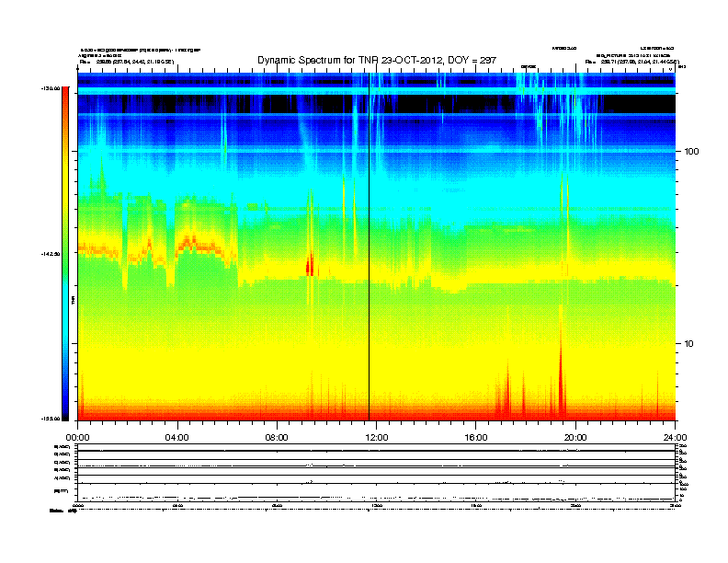Click the plot title 'Dynamic Spectrum for TNR 23-OCT-2012'
Screen dimensions: 728x563
377,61
